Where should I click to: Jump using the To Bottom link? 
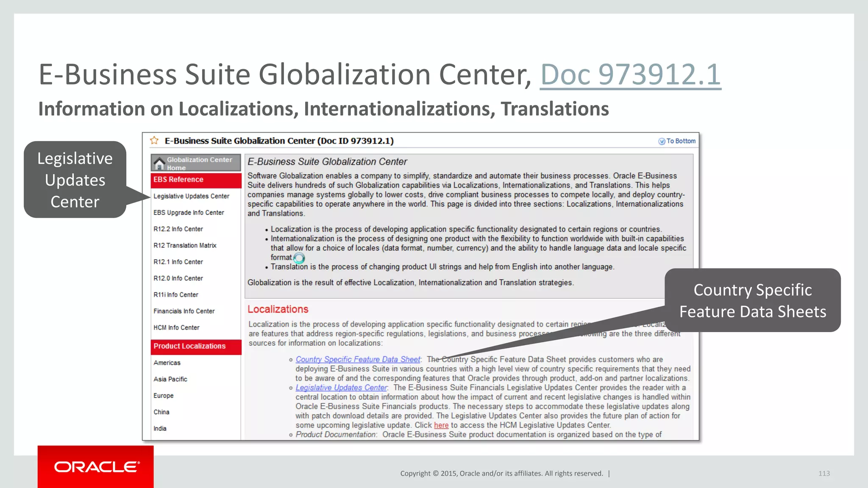coord(681,141)
